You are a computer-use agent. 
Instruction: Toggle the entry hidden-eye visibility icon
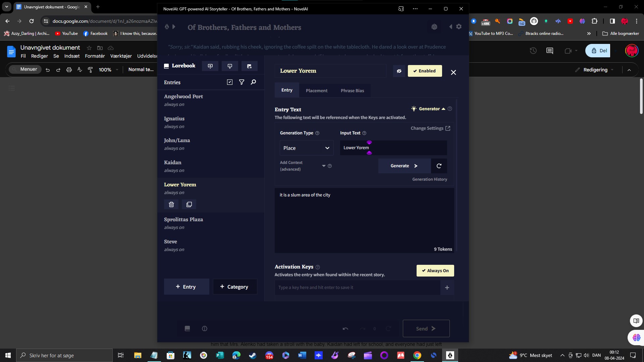399,71
